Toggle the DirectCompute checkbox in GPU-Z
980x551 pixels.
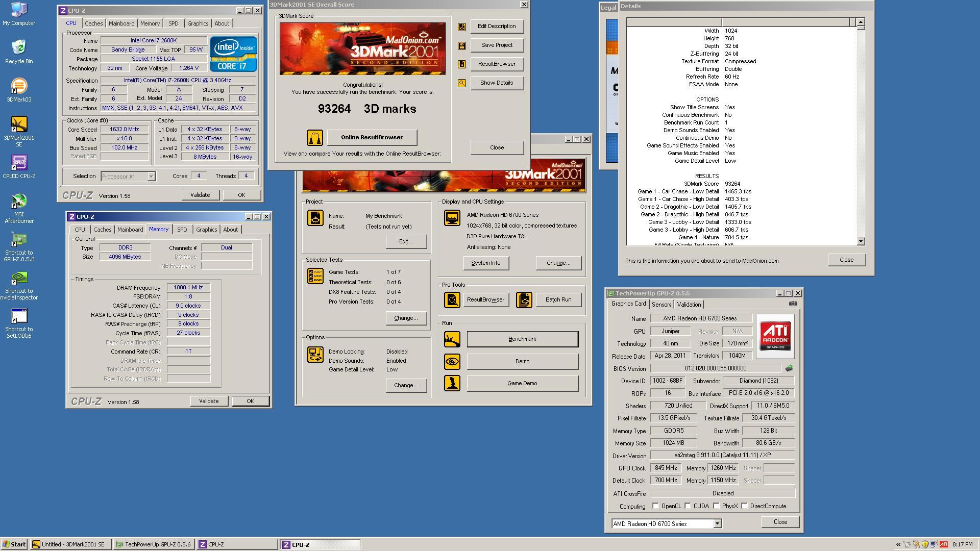(745, 506)
